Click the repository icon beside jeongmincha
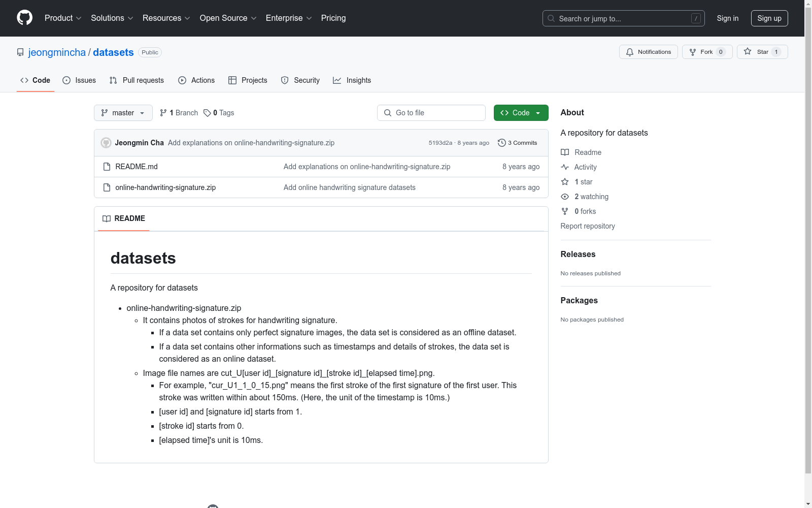Image resolution: width=812 pixels, height=508 pixels. (20, 52)
